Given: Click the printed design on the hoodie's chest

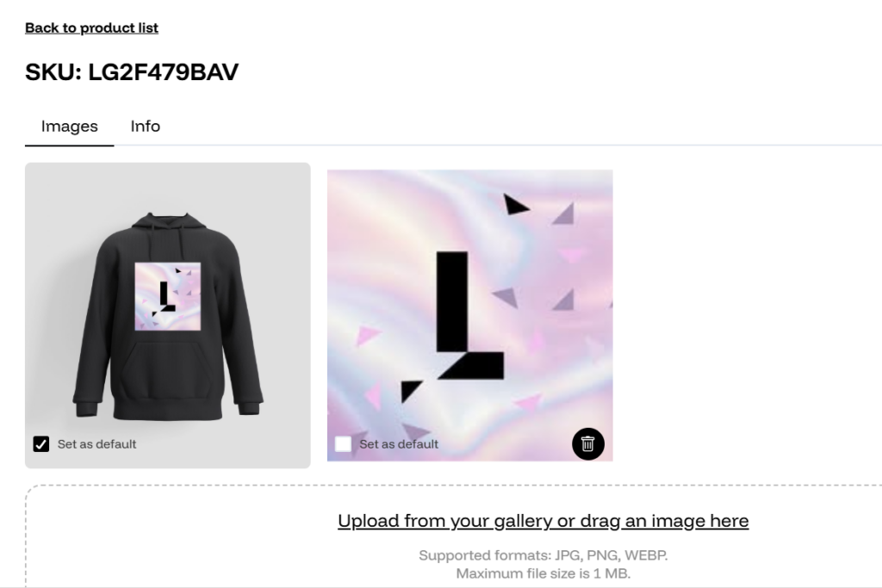Looking at the screenshot, I should [168, 296].
